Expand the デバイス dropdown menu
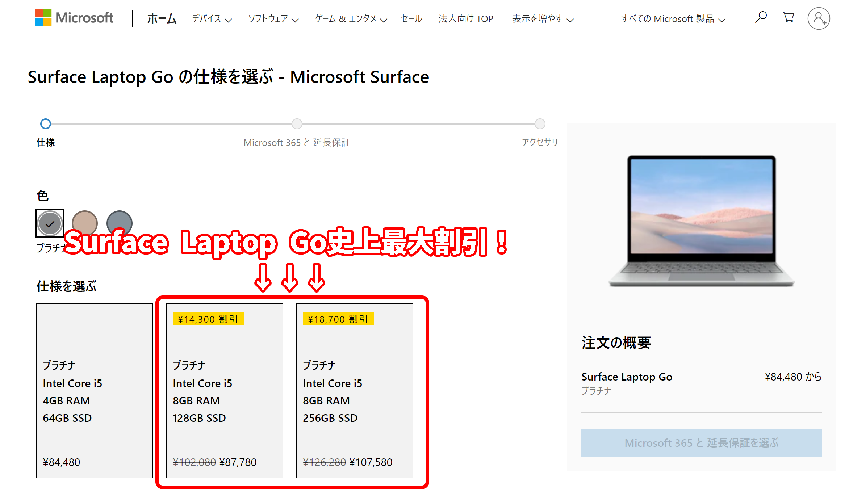Viewport: 849px width, 504px height. 212,19
